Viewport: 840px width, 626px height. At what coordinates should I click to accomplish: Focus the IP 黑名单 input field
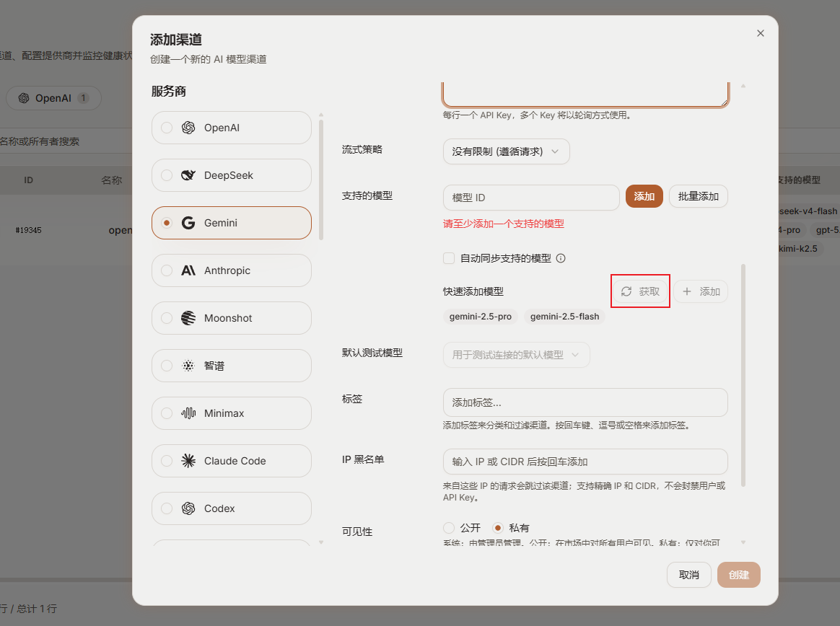click(x=585, y=462)
